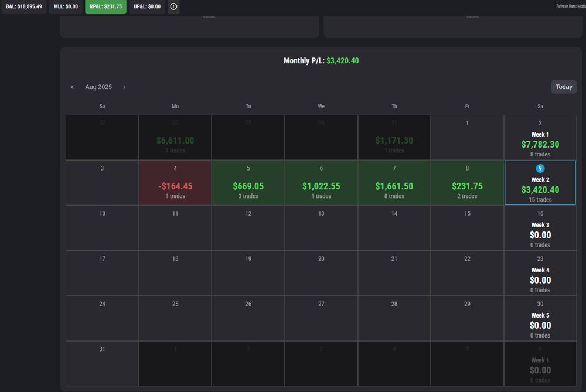This screenshot has height=392, width=586.
Task: Select the August 19 calendar cell
Action: [x=248, y=273]
